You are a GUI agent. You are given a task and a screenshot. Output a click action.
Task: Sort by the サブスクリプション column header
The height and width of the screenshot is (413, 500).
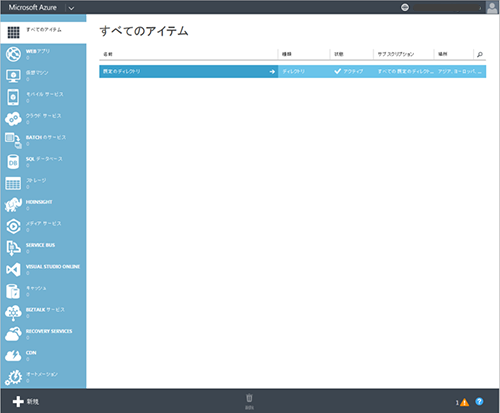click(396, 54)
